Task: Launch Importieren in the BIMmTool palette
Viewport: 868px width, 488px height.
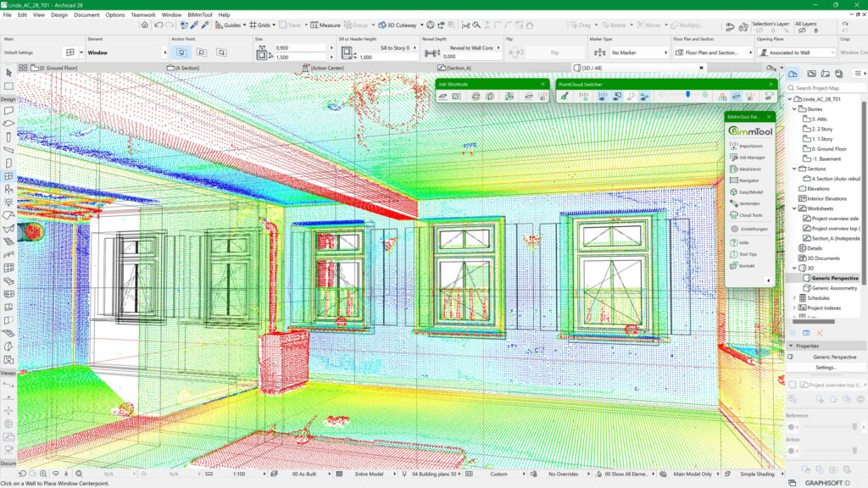Action: [x=749, y=145]
